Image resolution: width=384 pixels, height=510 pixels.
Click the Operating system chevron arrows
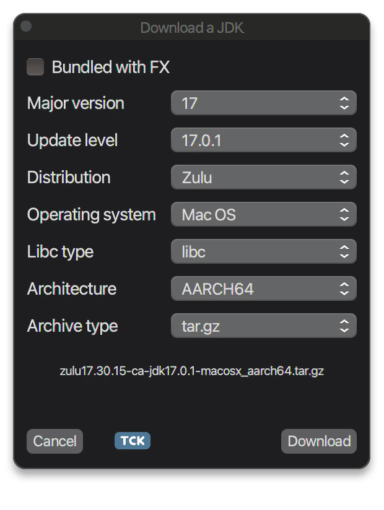tap(344, 214)
